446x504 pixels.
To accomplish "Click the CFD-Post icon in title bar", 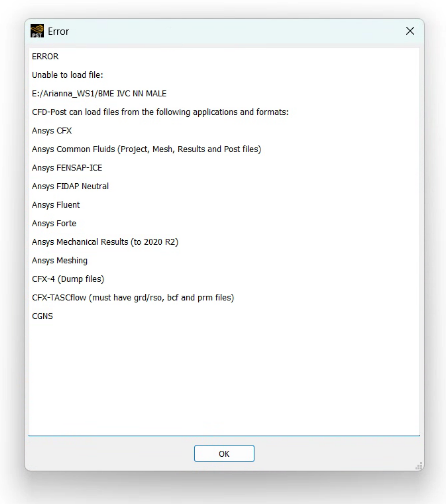I will [x=37, y=31].
